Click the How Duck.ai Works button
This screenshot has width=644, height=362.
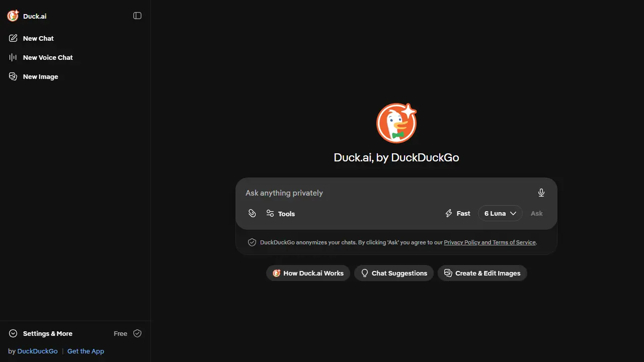pyautogui.click(x=308, y=273)
